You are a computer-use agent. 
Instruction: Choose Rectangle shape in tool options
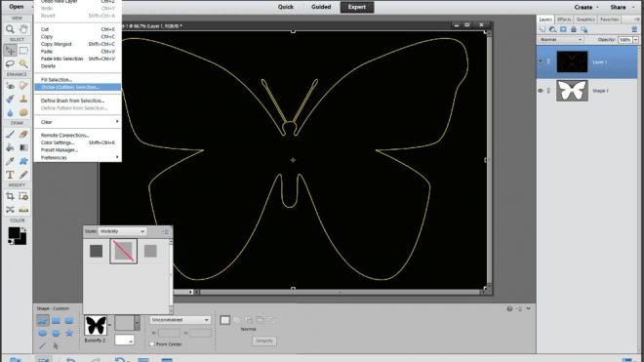(x=56, y=320)
